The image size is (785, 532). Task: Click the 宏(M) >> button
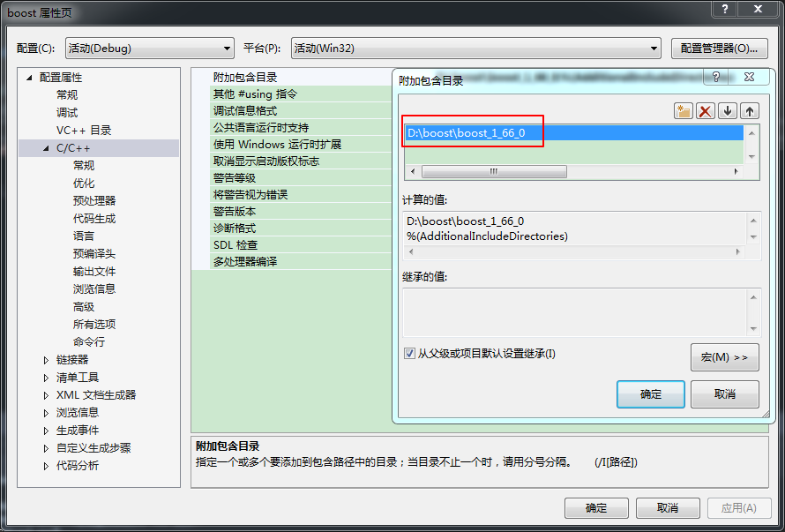pos(724,357)
